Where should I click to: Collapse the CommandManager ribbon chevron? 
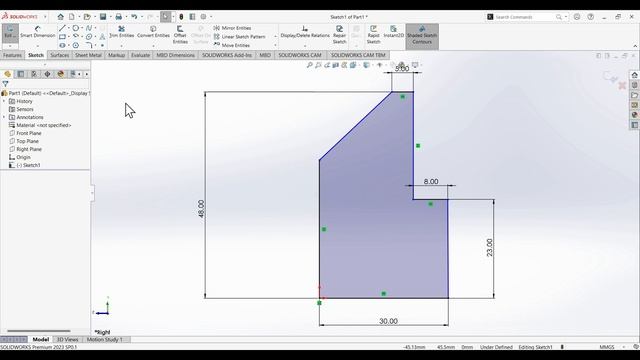point(635,46)
